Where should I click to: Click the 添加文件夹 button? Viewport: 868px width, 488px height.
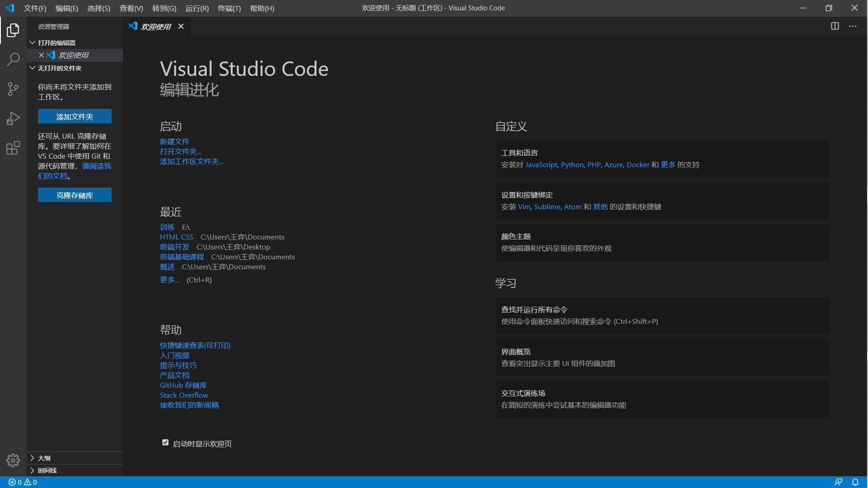click(75, 116)
